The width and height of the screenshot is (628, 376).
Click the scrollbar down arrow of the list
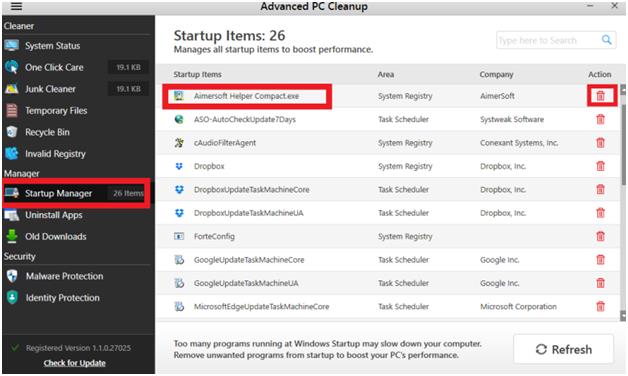[623, 316]
